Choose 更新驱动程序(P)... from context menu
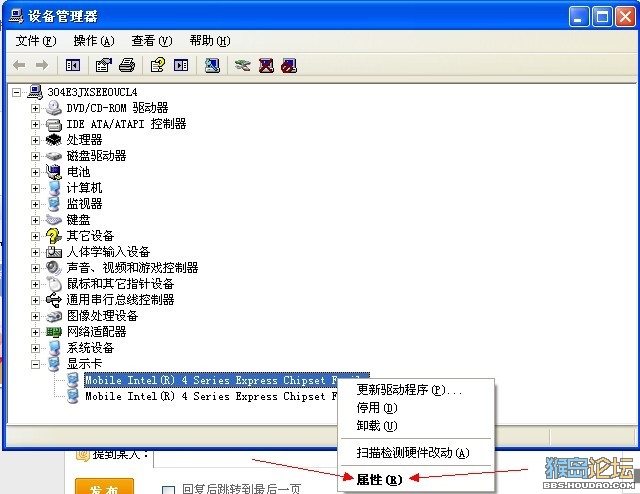This screenshot has height=494, width=640. [x=409, y=390]
